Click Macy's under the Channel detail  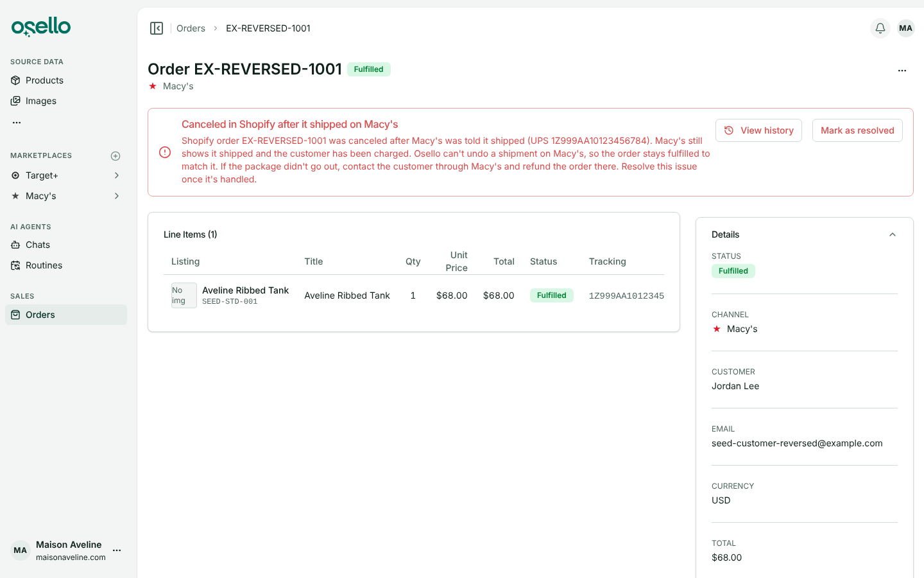(742, 329)
